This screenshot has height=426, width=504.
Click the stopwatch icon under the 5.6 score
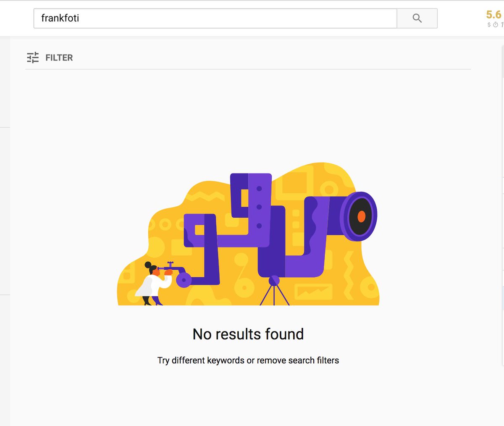click(x=496, y=25)
